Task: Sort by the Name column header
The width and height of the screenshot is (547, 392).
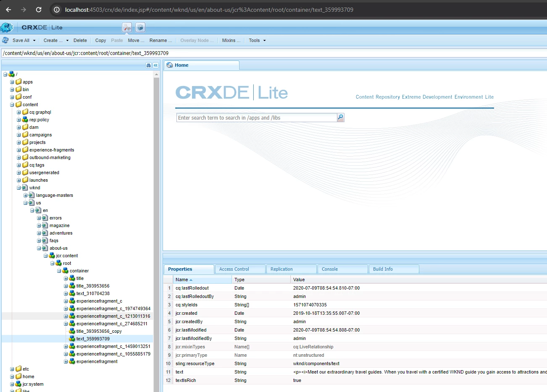Action: click(x=202, y=280)
